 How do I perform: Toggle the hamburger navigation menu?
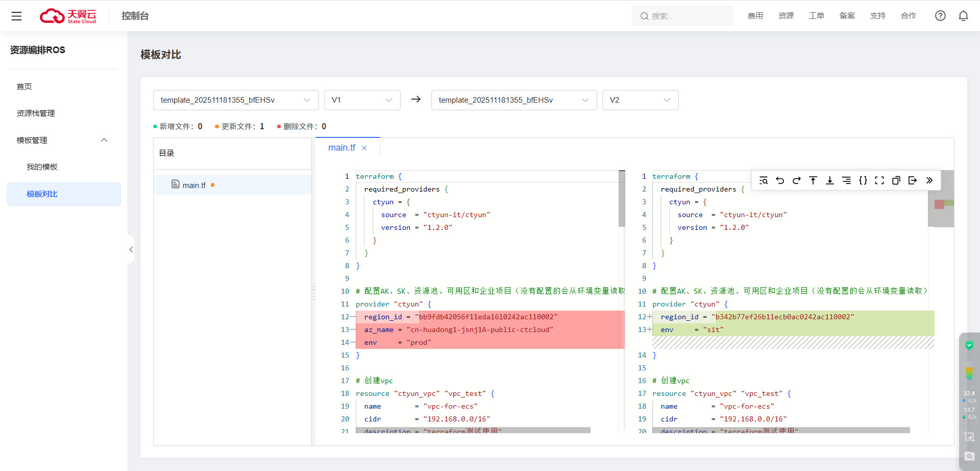point(17,16)
